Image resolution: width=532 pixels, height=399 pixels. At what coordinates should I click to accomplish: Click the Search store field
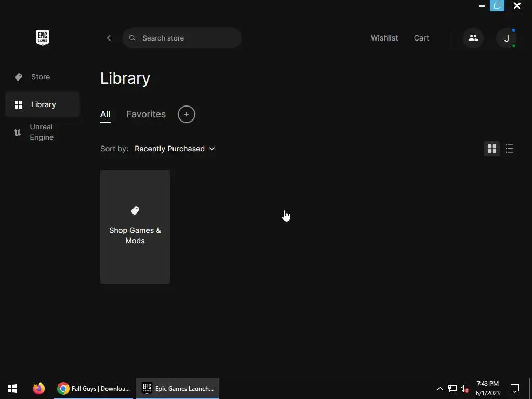pyautogui.click(x=182, y=38)
